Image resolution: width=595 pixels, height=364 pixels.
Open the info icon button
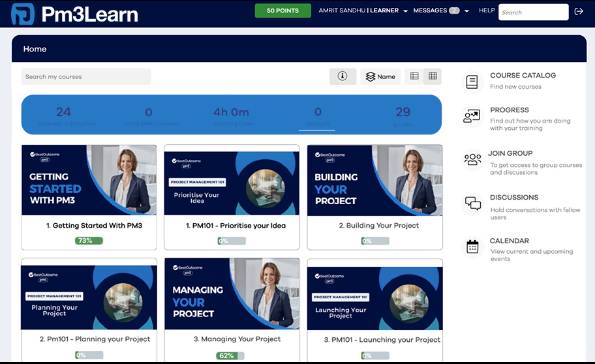(x=343, y=76)
